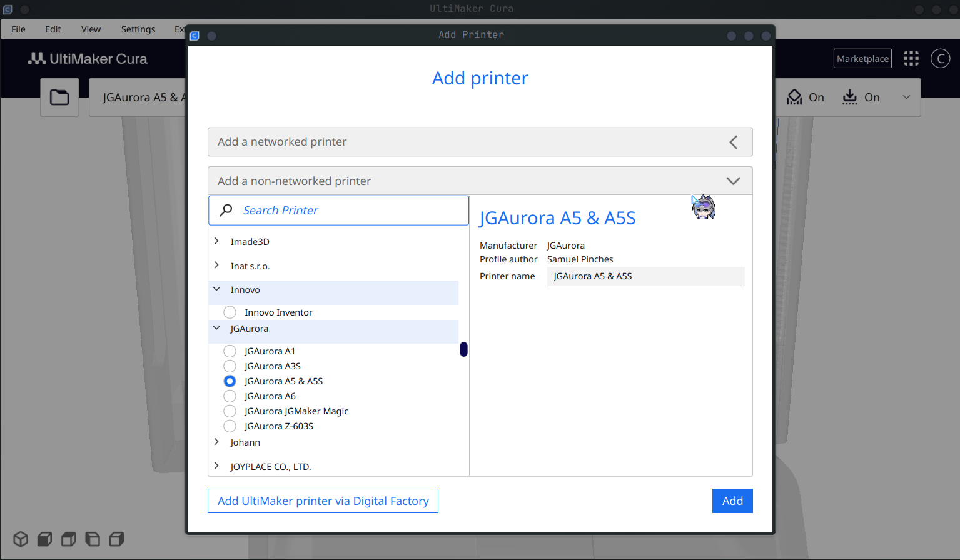Click the support On setting icon
This screenshot has width=960, height=560.
coord(794,97)
